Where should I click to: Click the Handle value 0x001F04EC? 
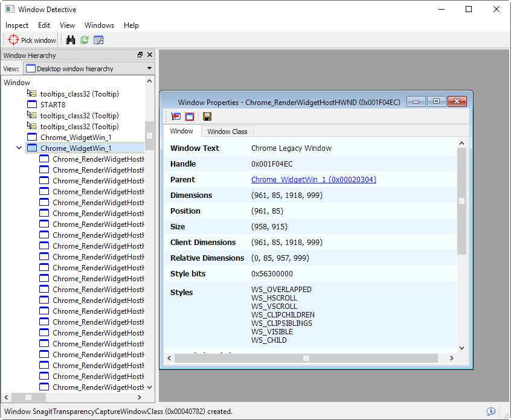pyautogui.click(x=272, y=164)
